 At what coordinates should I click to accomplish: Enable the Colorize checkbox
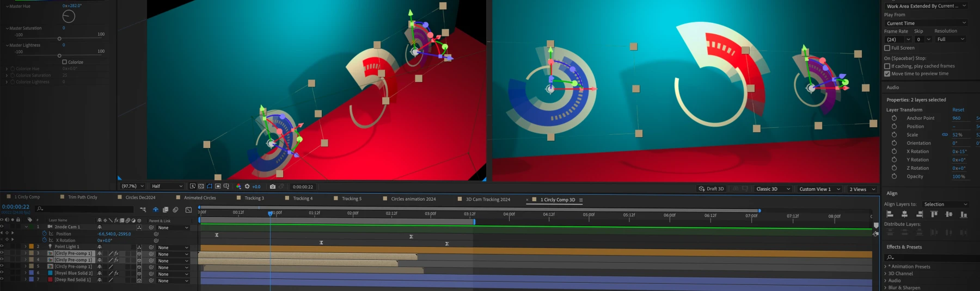tap(65, 62)
